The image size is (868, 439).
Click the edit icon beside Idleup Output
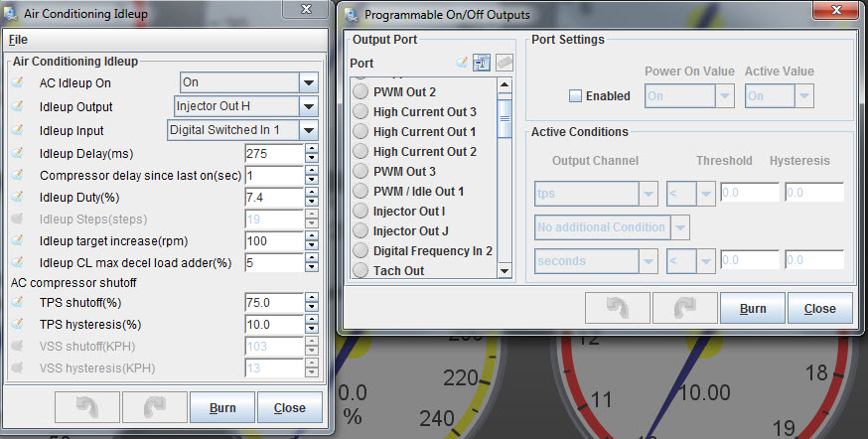tap(17, 106)
